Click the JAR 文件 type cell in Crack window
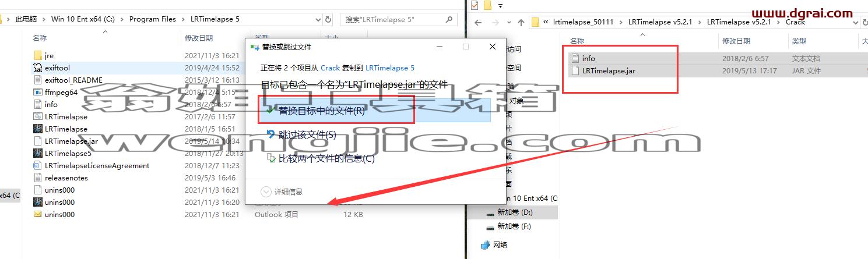The image size is (868, 259). pos(806,71)
